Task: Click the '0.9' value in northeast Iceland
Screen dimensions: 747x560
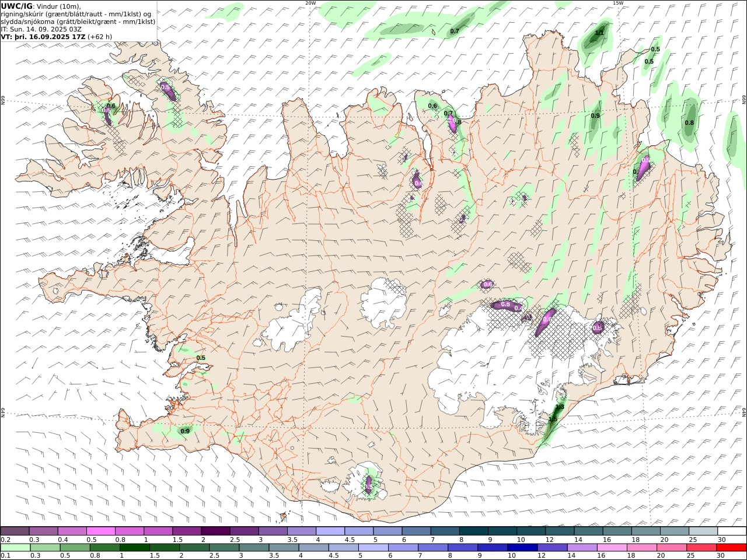Action: coord(595,116)
